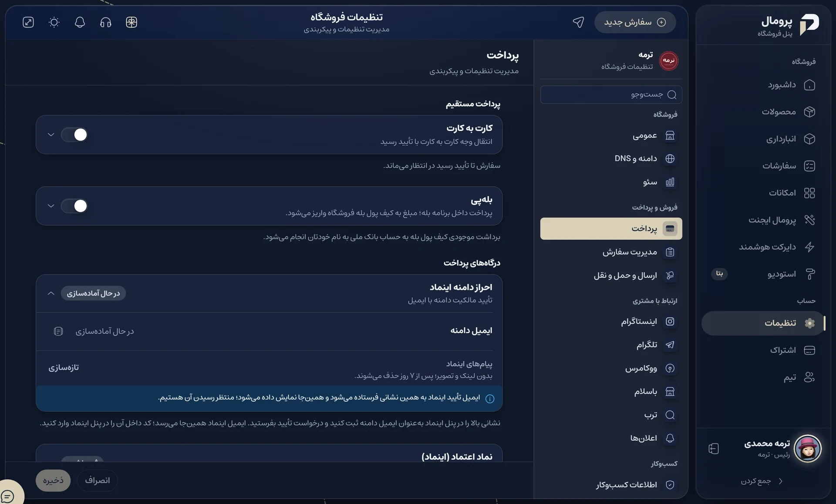Viewport: 836px width, 504px height.
Task: Click تازه‌سازی refresh for Enamad messages
Action: 64,368
